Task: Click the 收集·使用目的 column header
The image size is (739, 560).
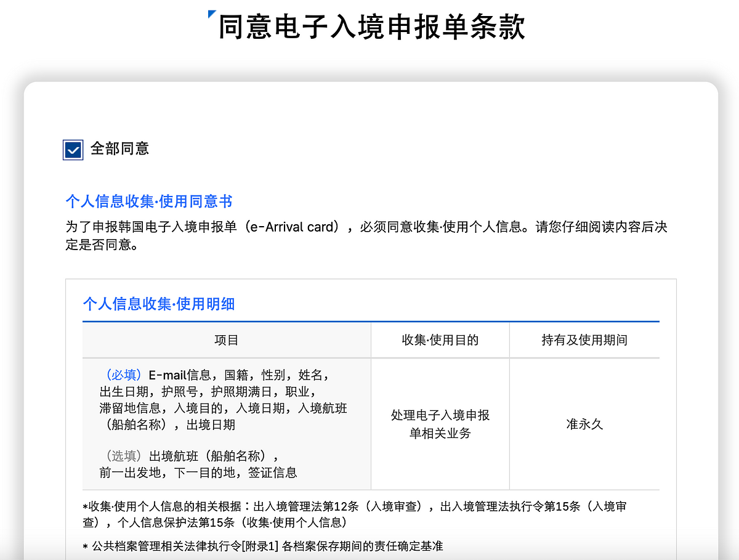Action: coord(440,340)
